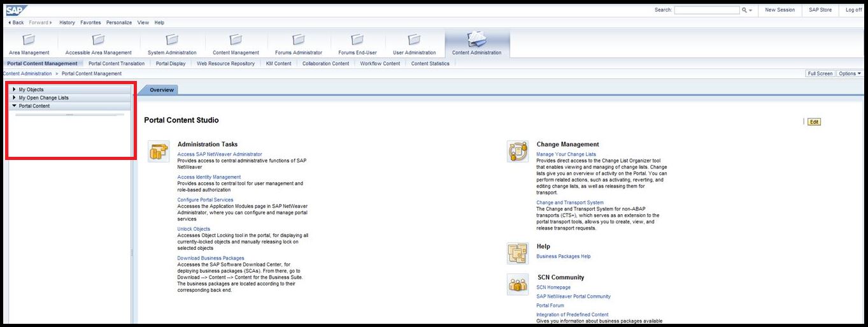Click New Session link
The width and height of the screenshot is (868, 327).
[x=779, y=10]
